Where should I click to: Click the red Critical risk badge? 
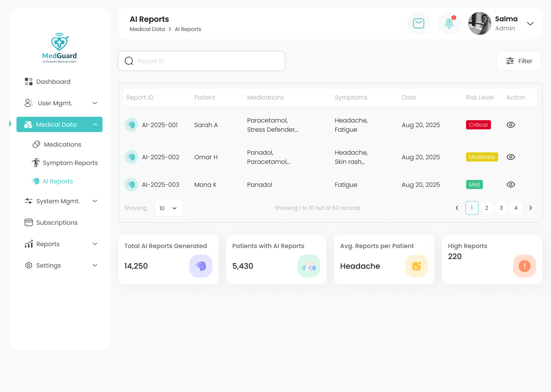click(478, 125)
